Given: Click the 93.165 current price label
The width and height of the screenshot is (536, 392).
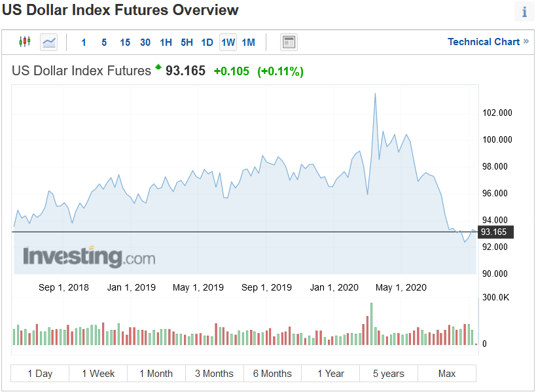Looking at the screenshot, I should [493, 232].
